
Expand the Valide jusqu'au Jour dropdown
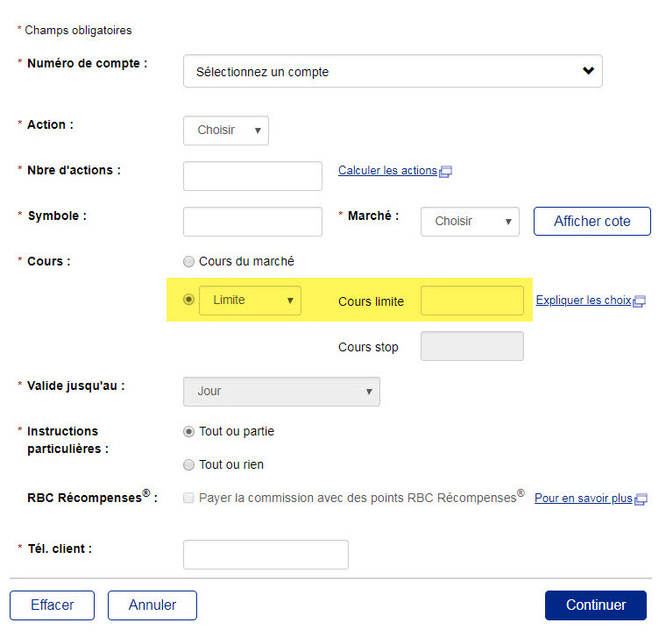point(281,392)
